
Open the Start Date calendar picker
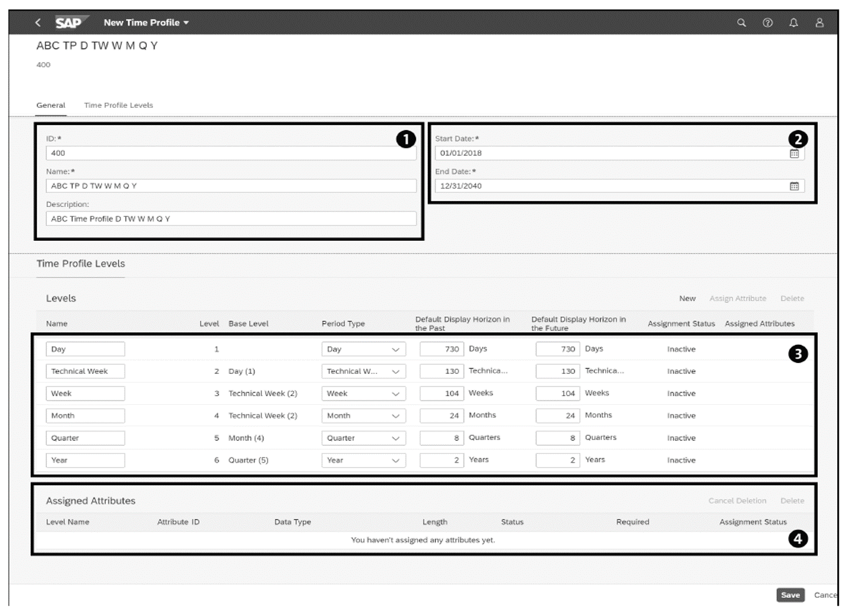(796, 153)
